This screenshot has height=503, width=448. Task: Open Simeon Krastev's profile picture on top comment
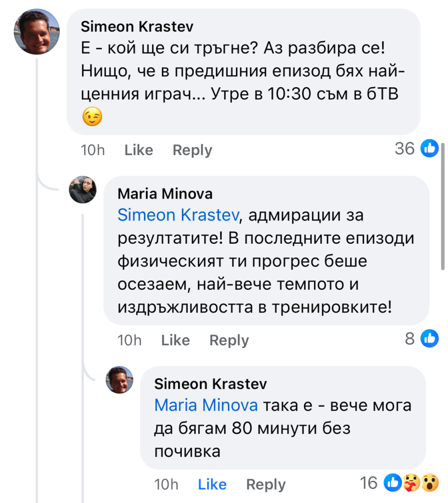pyautogui.click(x=37, y=31)
